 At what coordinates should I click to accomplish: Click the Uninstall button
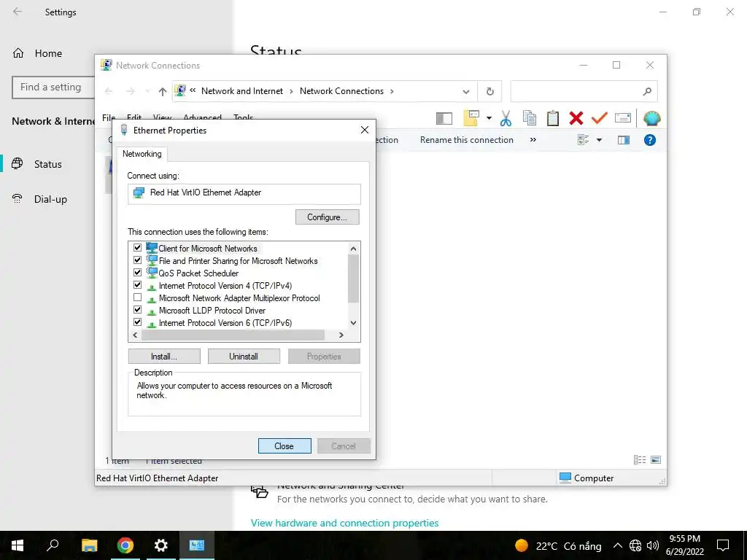tap(244, 356)
